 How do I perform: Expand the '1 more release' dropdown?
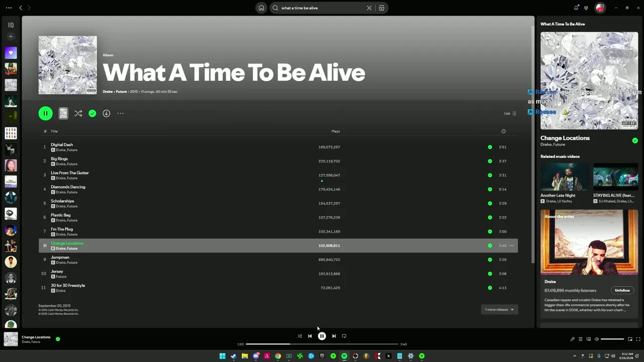[499, 310]
